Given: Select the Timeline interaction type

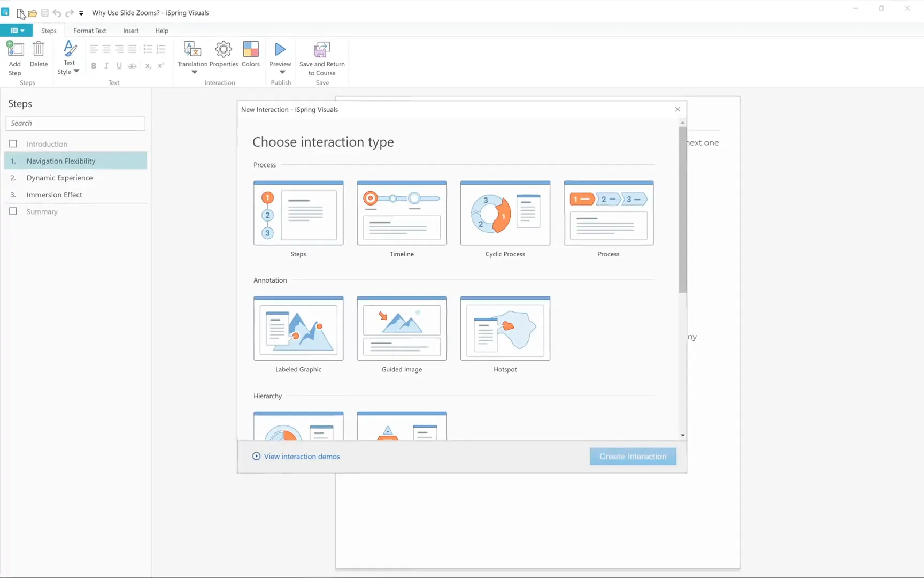Looking at the screenshot, I should click(402, 213).
